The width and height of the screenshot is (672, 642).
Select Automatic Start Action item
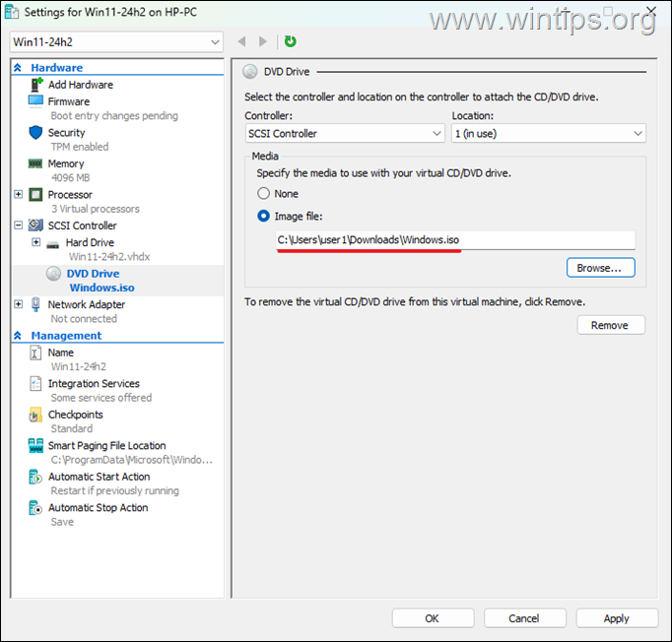pos(99,477)
